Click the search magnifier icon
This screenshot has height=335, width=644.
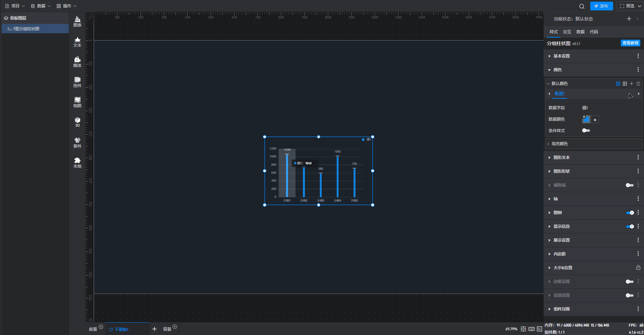[582, 6]
